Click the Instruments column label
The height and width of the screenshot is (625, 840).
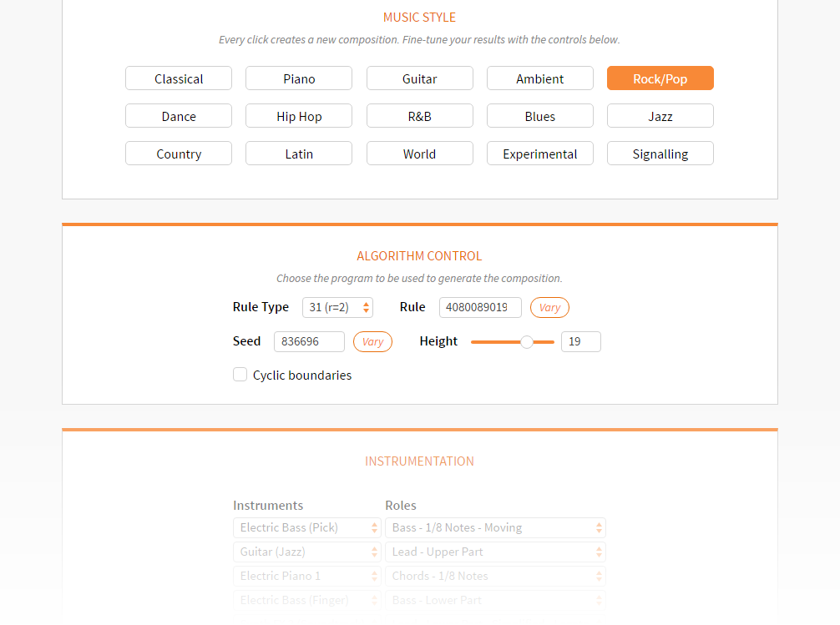click(268, 505)
